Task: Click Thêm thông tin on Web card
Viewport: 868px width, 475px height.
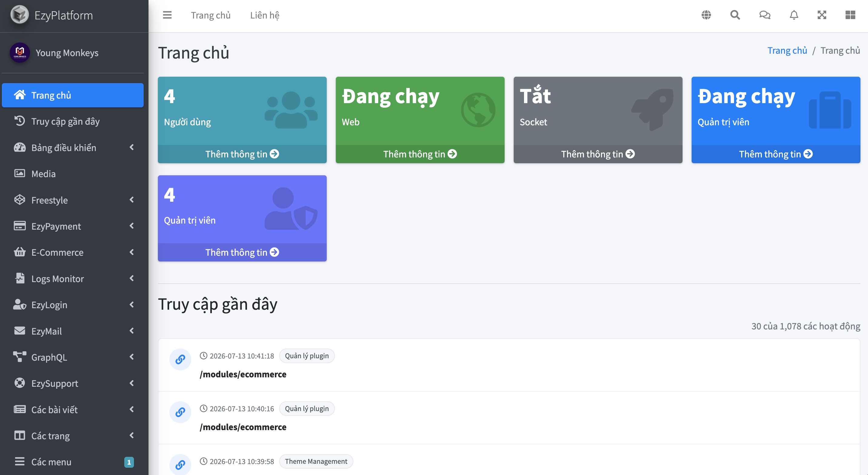Action: coord(420,154)
